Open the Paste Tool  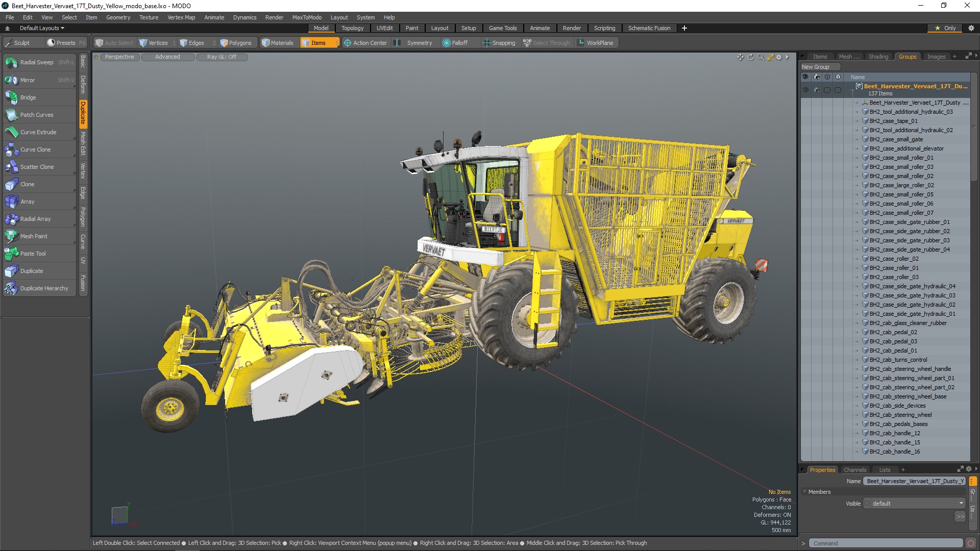coord(39,254)
